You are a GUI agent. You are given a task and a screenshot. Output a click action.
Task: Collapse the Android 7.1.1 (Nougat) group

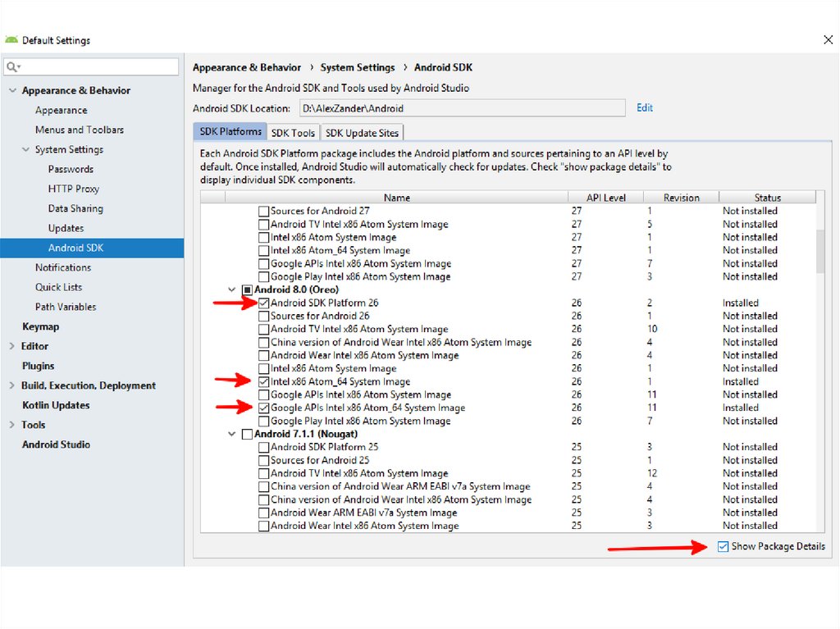click(x=231, y=434)
